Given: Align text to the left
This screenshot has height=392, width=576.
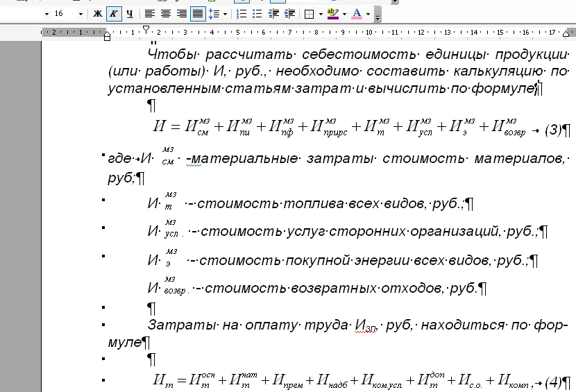Looking at the screenshot, I should point(149,14).
